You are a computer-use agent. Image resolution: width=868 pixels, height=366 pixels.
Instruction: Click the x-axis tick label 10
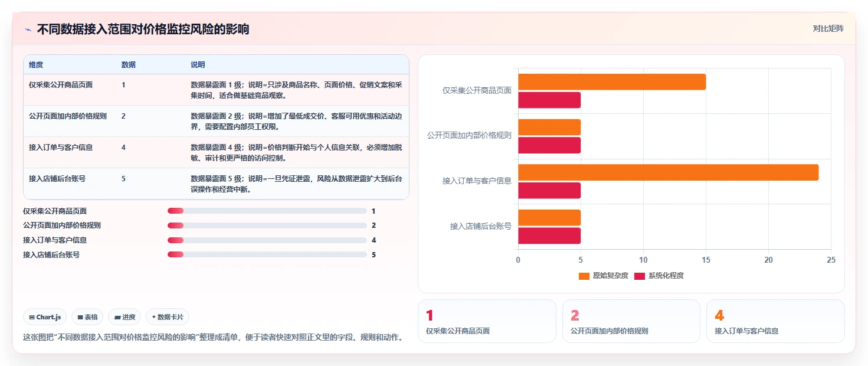tap(643, 260)
